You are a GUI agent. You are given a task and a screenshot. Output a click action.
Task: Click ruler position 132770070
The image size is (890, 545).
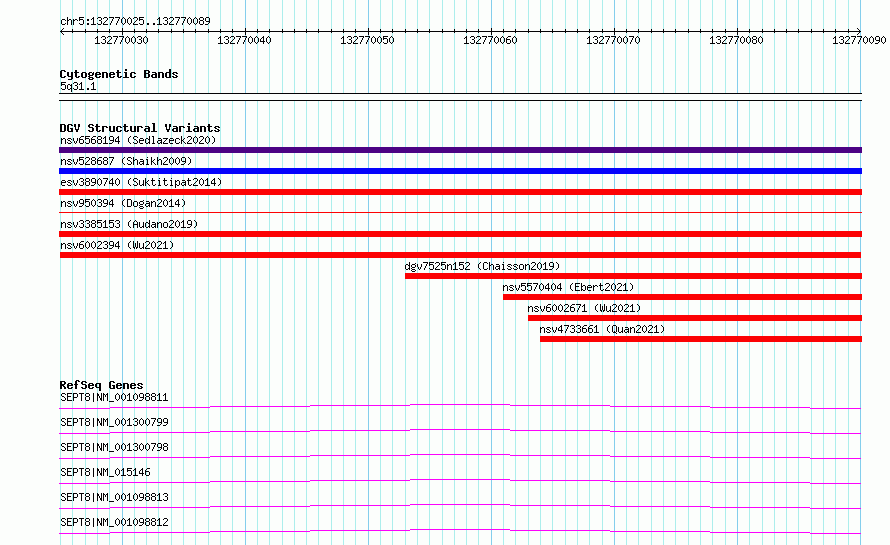coord(613,40)
